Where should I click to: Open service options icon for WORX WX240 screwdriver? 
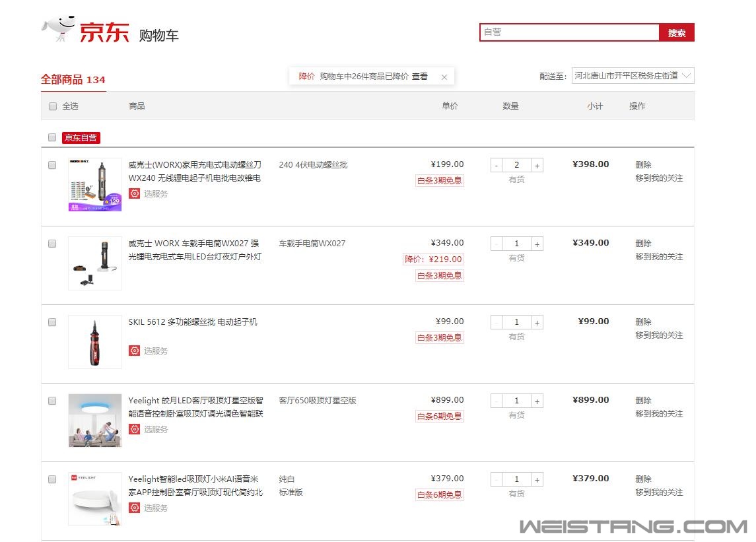click(135, 193)
